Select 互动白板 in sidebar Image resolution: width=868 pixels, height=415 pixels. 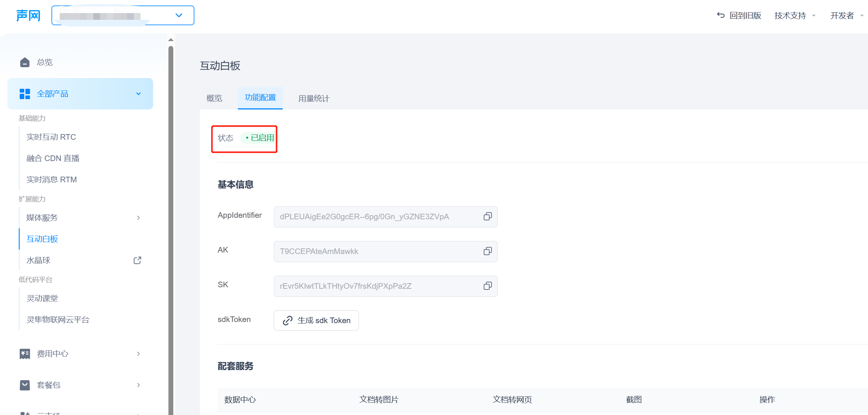[42, 239]
